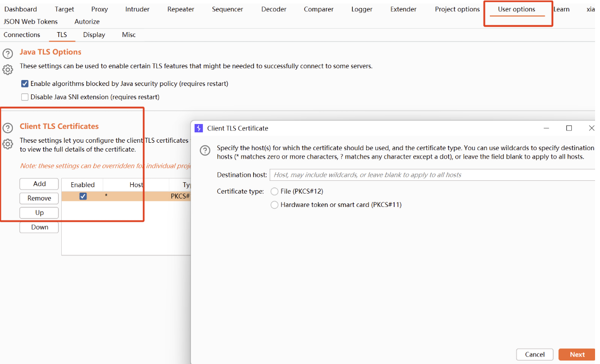Focus the Destination host input field
Image resolution: width=600 pixels, height=364 pixels.
tap(432, 175)
